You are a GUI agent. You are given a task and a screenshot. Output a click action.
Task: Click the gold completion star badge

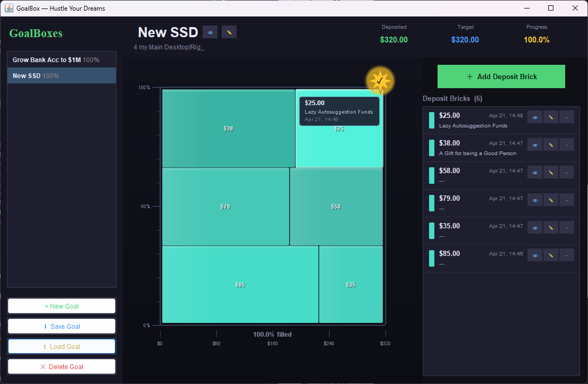pos(380,81)
